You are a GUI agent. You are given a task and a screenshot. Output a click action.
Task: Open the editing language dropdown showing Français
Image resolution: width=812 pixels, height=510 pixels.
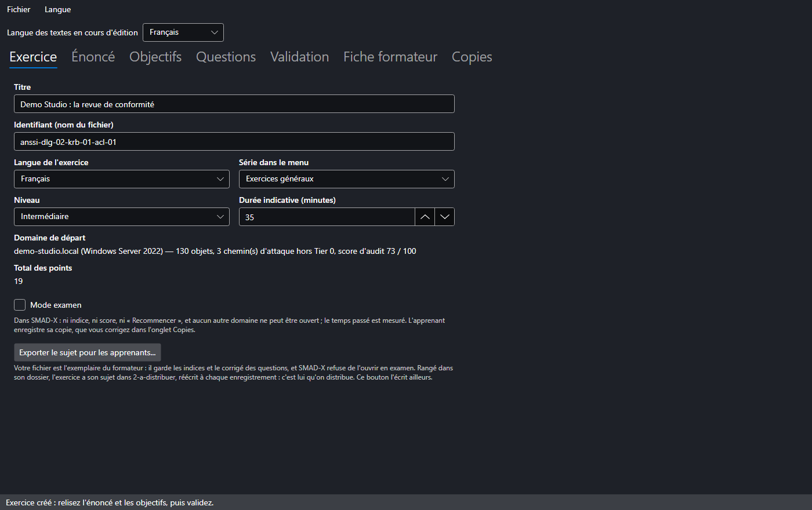coord(183,32)
